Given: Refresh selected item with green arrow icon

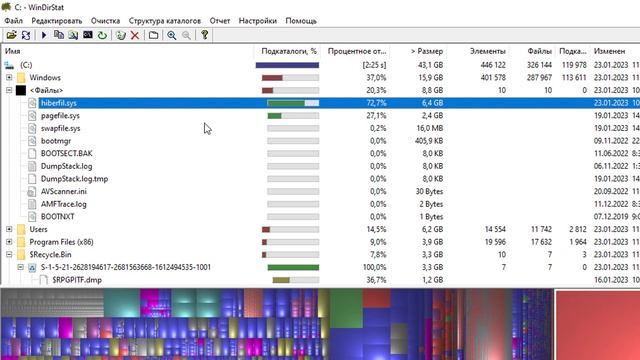Looking at the screenshot, I should 102,35.
